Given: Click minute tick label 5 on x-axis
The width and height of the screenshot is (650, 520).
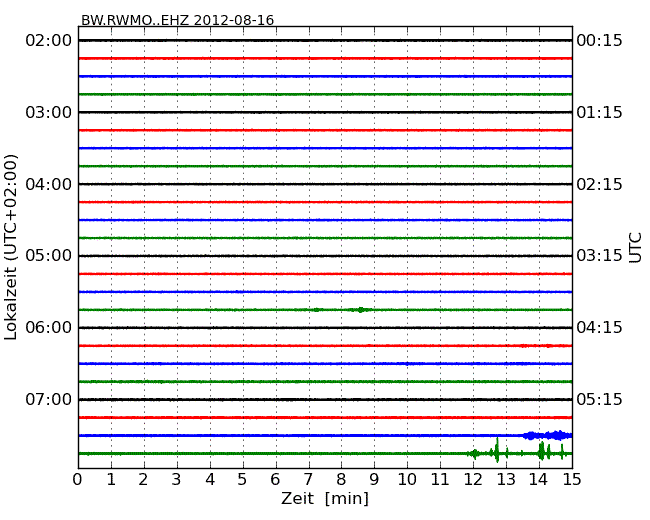Looking at the screenshot, I should coord(243,480).
